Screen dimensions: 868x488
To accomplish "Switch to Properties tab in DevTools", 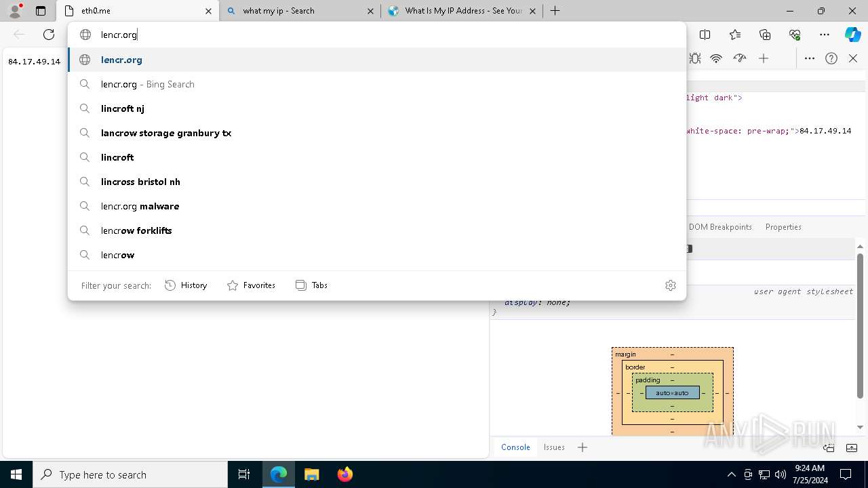I will point(783,227).
